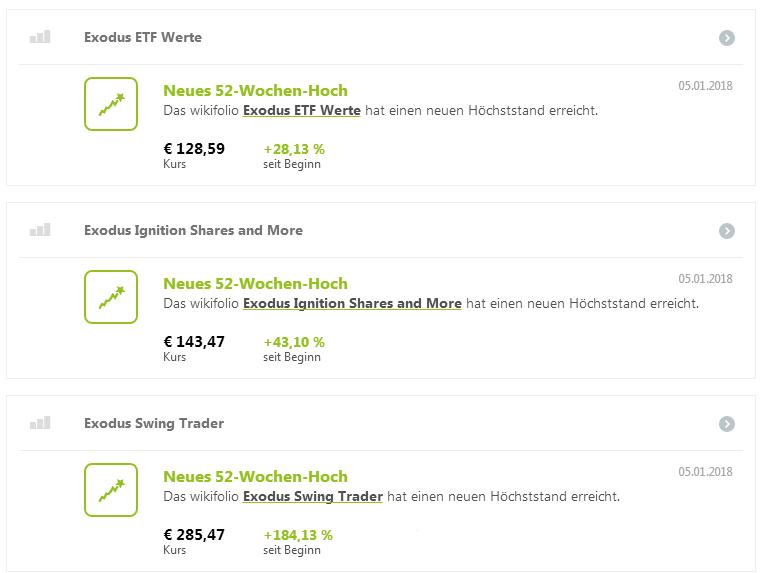763x573 pixels.
Task: Click bar chart icon beside Exodus Swing Trader
Action: [x=40, y=423]
